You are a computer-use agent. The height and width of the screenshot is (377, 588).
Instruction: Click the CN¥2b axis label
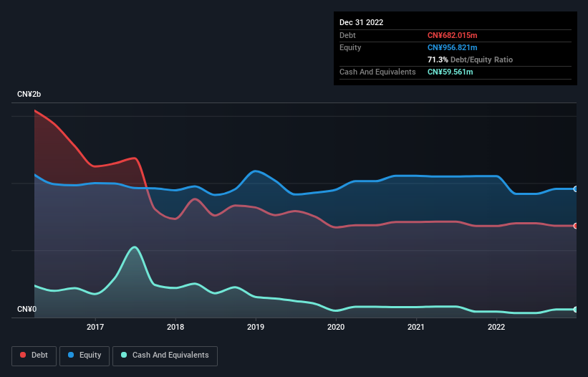coord(29,94)
